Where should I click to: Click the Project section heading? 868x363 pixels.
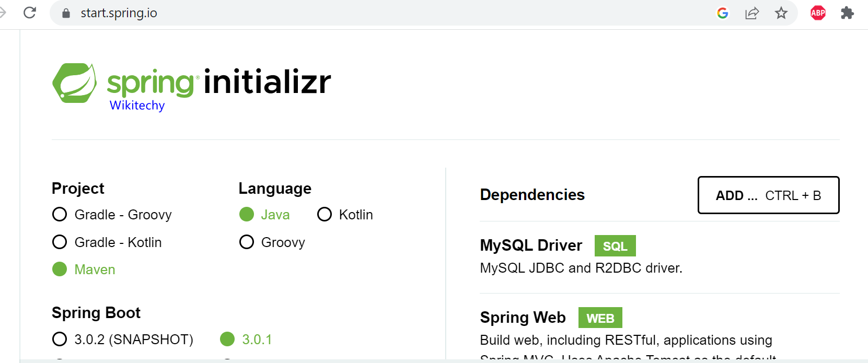[x=78, y=189]
